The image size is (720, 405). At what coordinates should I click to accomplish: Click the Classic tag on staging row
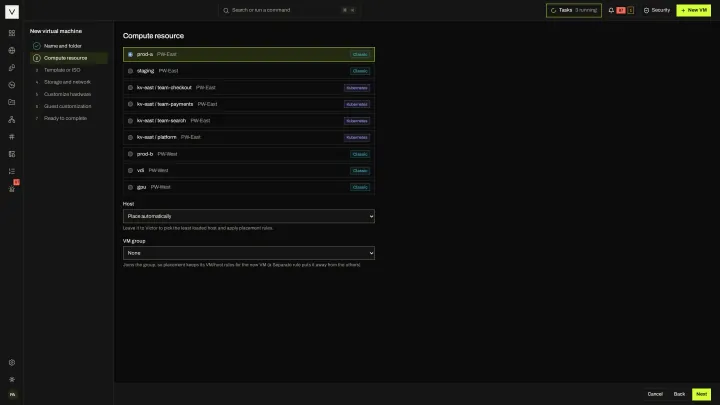click(x=360, y=71)
